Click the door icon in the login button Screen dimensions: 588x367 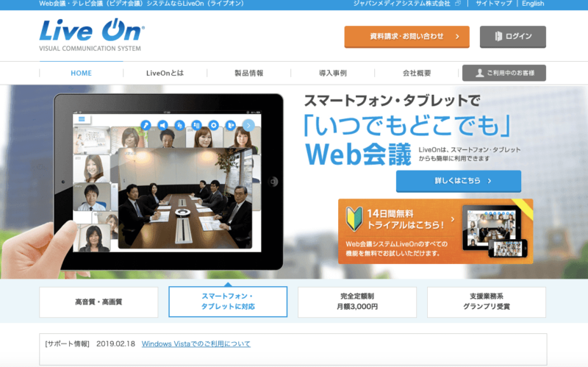[x=498, y=36]
